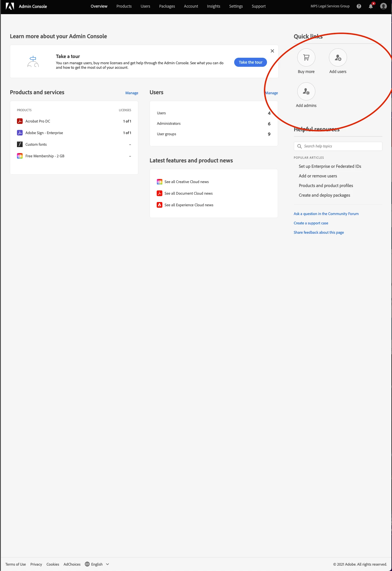Screen dimensions: 392x571
Task: Open See all Experience Cloud news
Action: point(189,205)
